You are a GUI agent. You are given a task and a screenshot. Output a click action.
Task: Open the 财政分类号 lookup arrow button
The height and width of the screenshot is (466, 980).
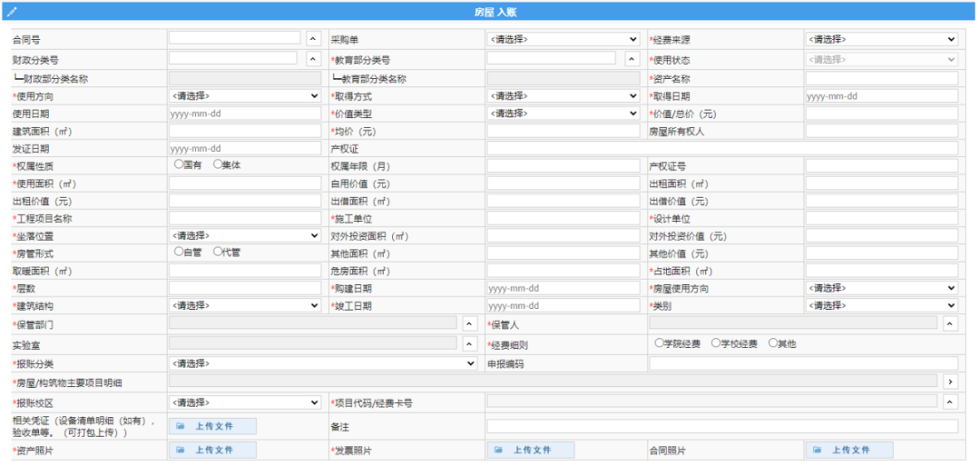(313, 59)
